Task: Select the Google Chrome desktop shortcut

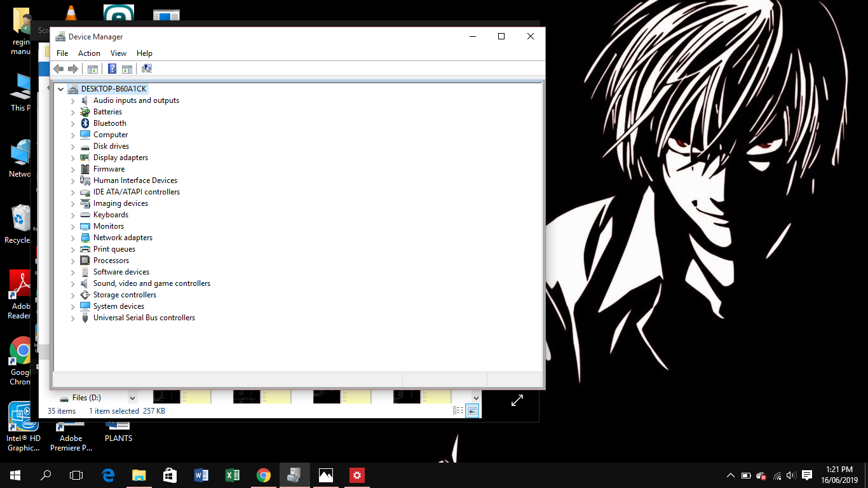Action: pyautogui.click(x=21, y=360)
